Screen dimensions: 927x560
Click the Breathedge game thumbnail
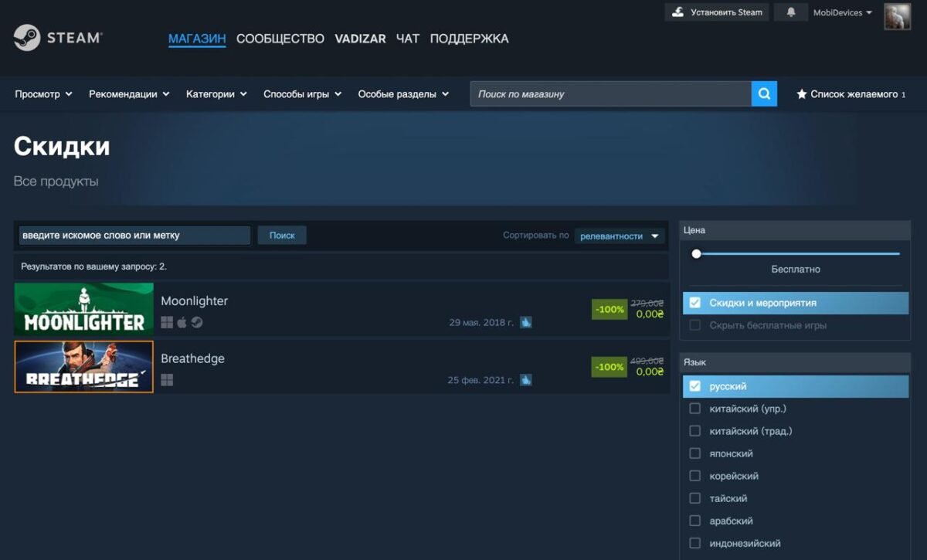83,367
